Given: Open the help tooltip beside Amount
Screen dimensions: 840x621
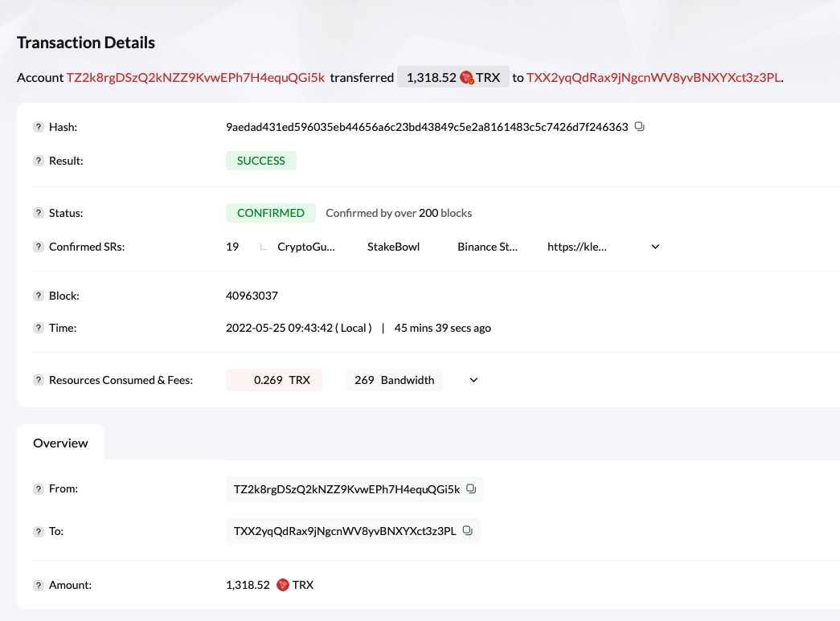Looking at the screenshot, I should (38, 585).
